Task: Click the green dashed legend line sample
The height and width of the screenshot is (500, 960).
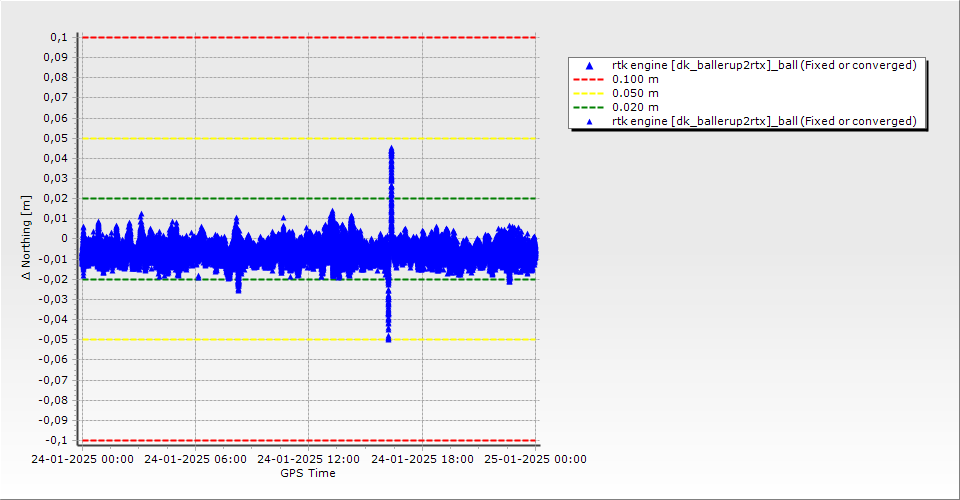Action: pos(588,108)
